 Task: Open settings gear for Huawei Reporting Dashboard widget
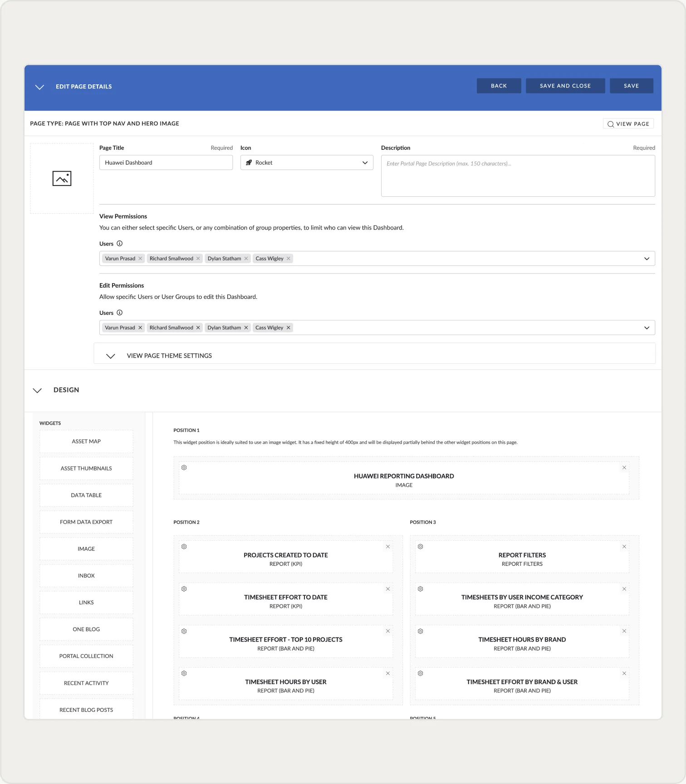(x=184, y=468)
